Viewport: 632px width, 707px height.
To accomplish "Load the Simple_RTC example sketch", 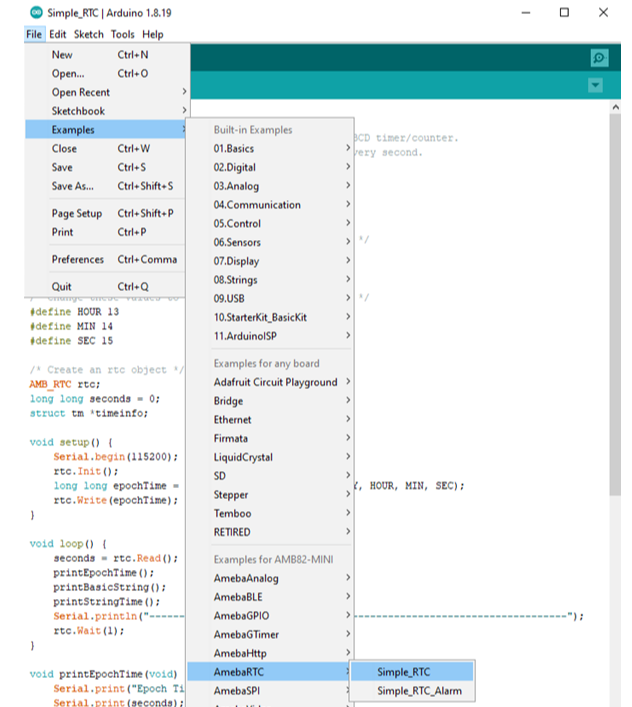I will coord(412,672).
